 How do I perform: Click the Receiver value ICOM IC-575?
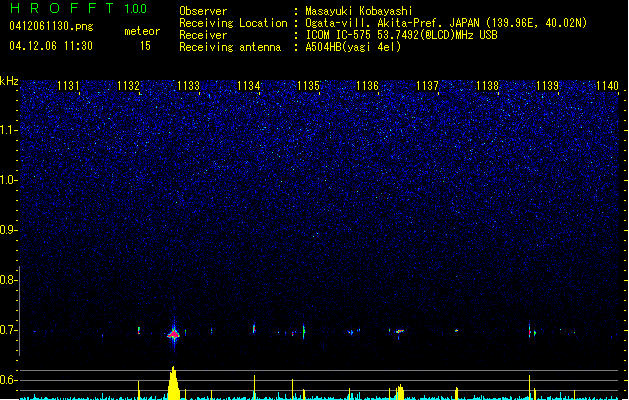[339, 35]
